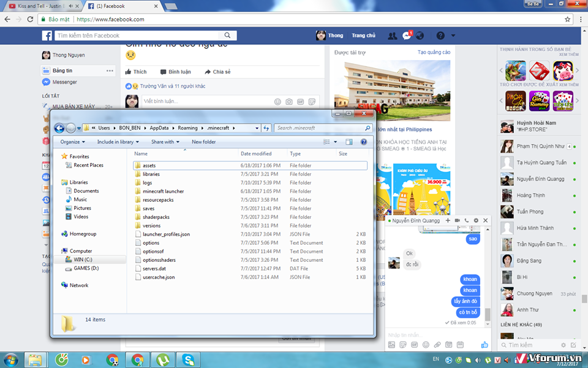
Task: Sort files by Date modified column
Action: 256,154
